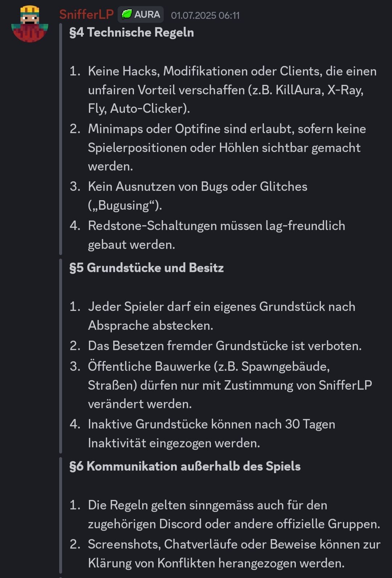Select the §5 Grundstücke und Besitz heading

146,268
